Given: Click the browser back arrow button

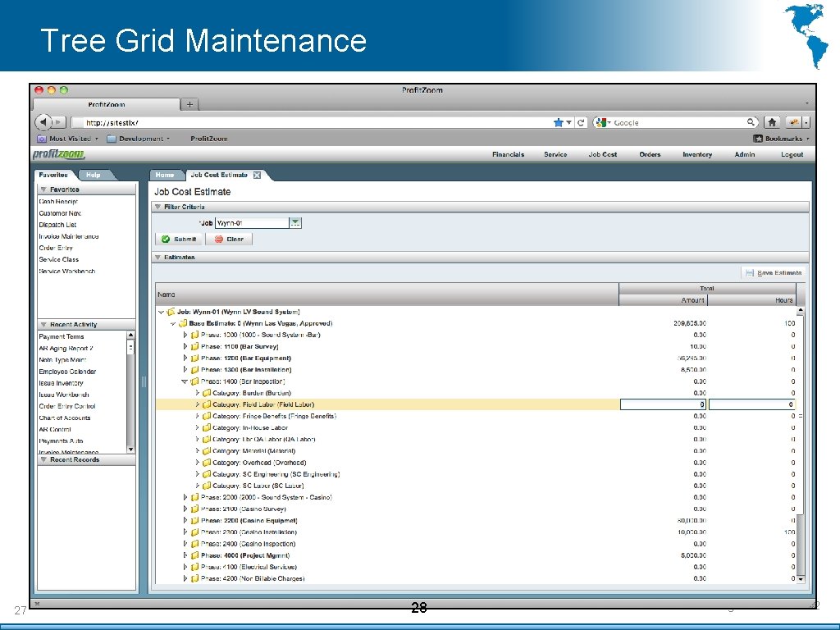Looking at the screenshot, I should coord(43,122).
